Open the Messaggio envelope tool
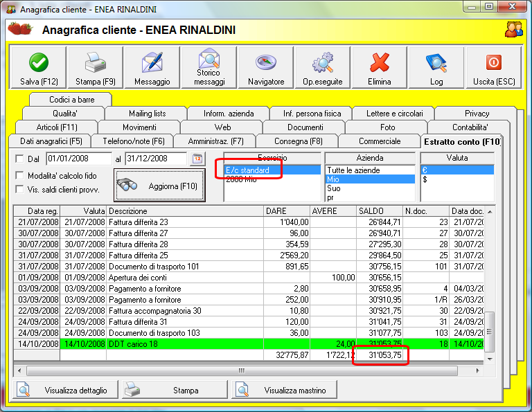The image size is (532, 412). (152, 68)
